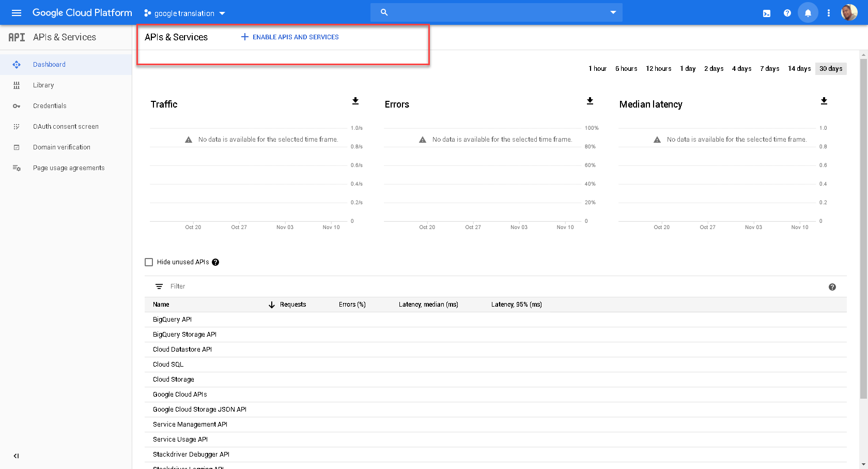Expand the search bar dropdown arrow

click(x=613, y=12)
